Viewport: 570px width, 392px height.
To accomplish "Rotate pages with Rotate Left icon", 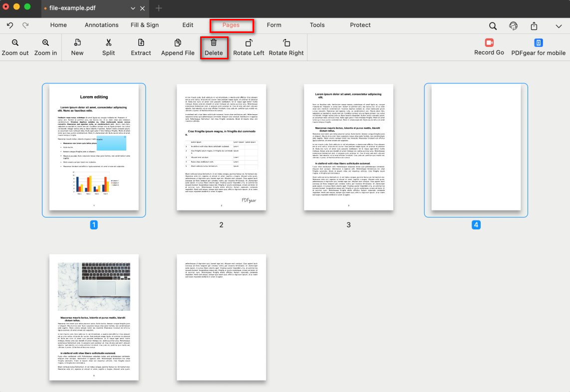I will (x=249, y=43).
